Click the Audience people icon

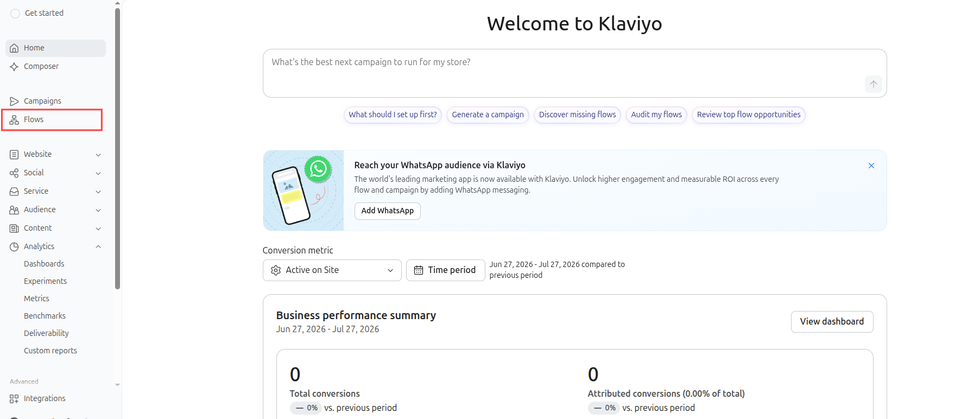pos(14,210)
